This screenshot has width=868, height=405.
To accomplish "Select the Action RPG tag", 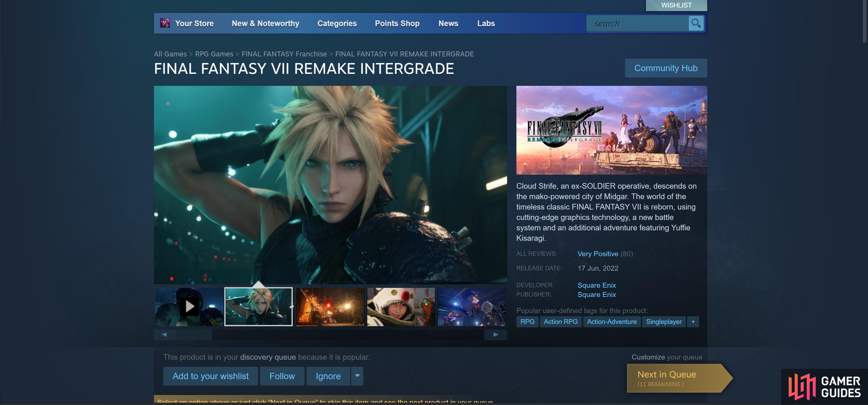I will coord(560,322).
